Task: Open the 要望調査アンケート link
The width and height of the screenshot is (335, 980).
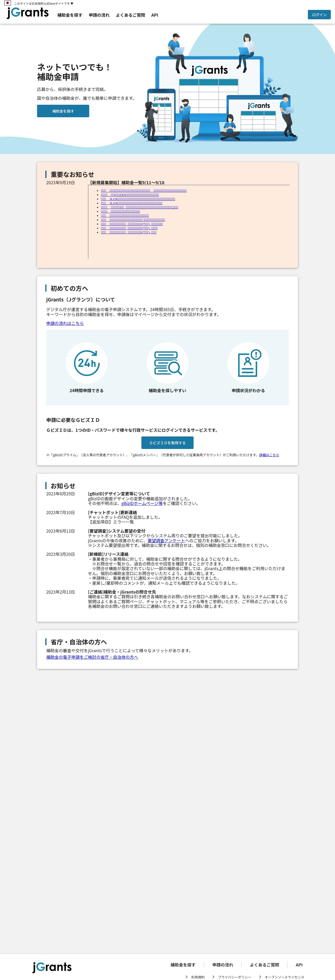Action: (x=166, y=541)
